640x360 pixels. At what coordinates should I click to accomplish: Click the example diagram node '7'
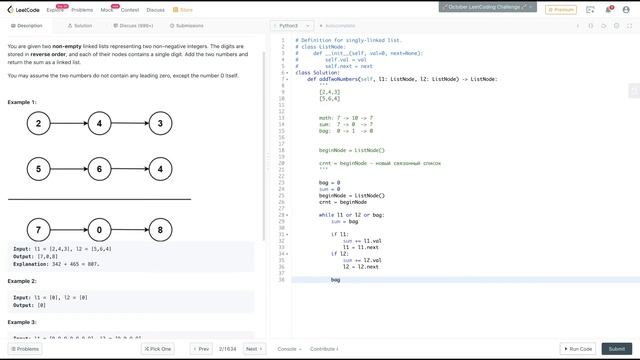pos(38,230)
